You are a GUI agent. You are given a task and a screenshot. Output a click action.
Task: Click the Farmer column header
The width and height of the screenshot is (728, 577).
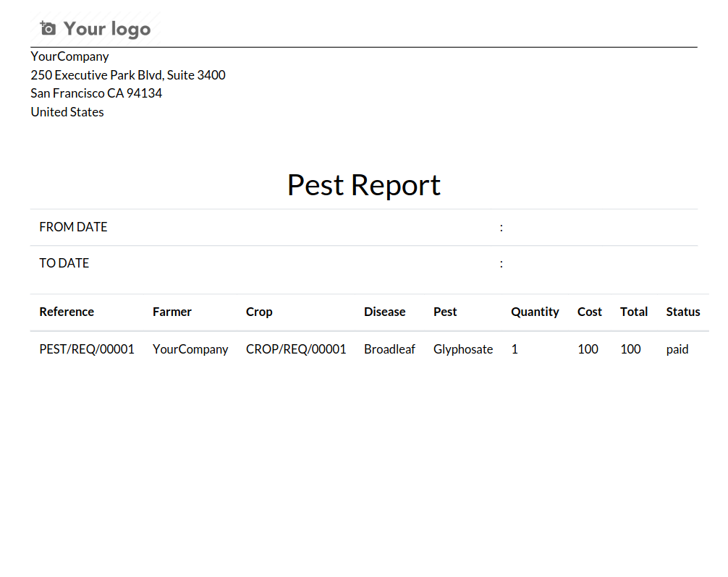click(x=172, y=312)
